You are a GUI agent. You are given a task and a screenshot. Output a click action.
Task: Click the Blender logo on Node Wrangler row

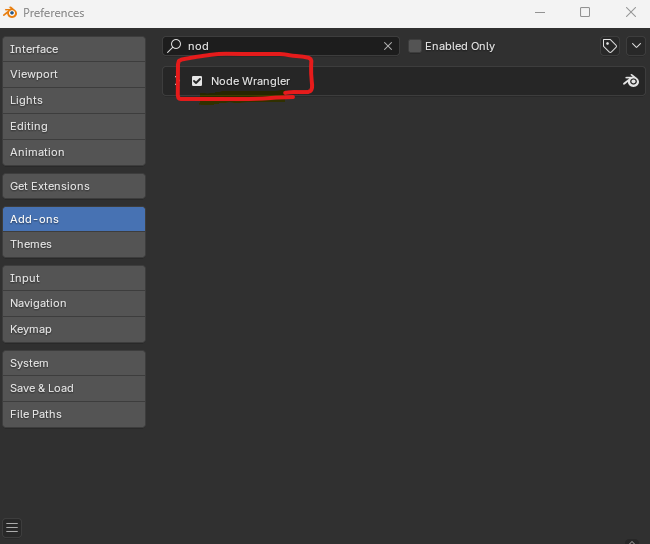(x=630, y=81)
